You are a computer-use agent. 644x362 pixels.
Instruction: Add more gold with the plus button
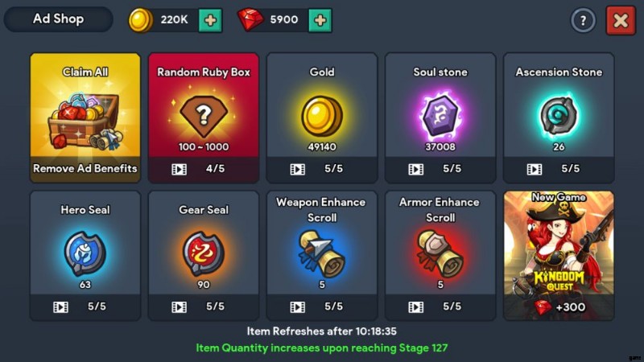point(211,20)
